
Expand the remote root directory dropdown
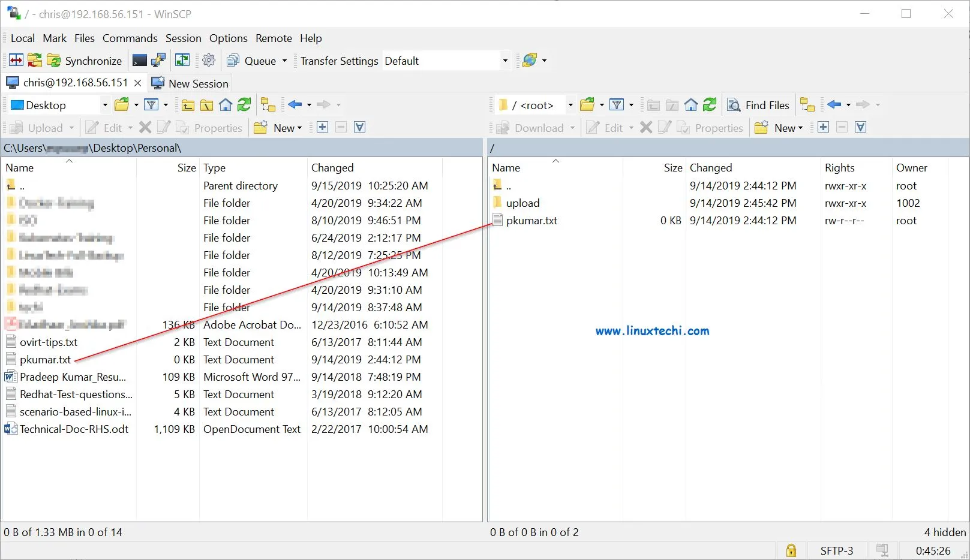[570, 105]
